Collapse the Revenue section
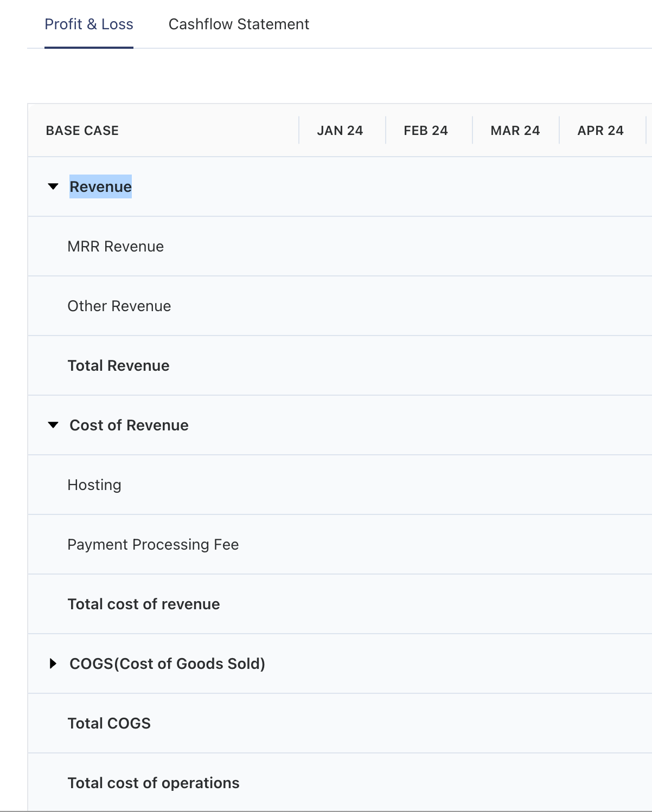The height and width of the screenshot is (812, 652). click(x=53, y=186)
